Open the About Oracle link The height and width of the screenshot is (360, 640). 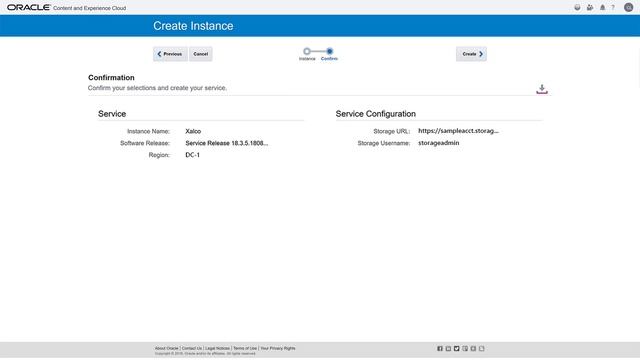(167, 348)
